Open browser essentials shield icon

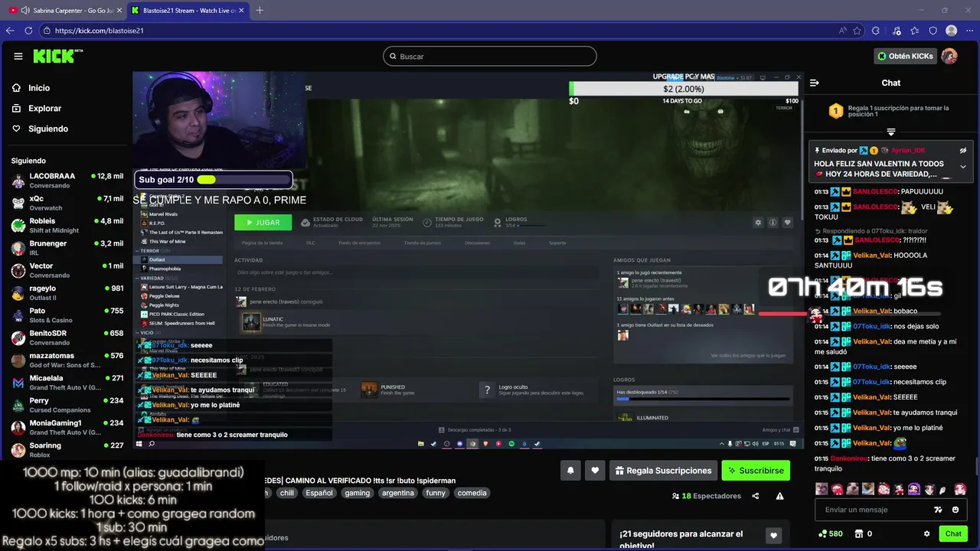click(933, 31)
